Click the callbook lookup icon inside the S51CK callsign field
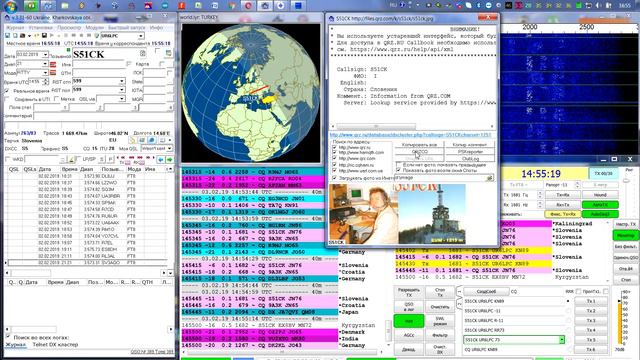 [x=143, y=53]
